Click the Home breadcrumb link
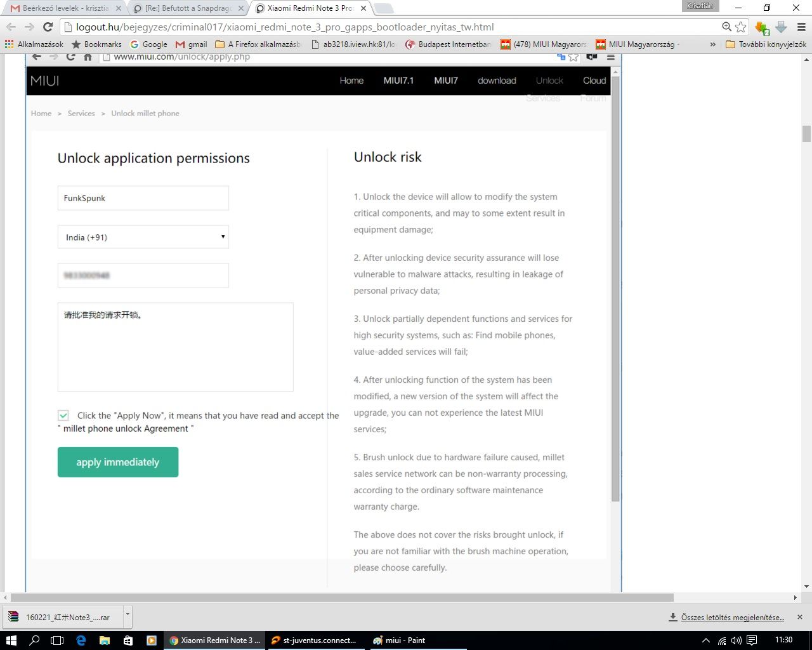Viewport: 812px width, 650px height. (41, 113)
